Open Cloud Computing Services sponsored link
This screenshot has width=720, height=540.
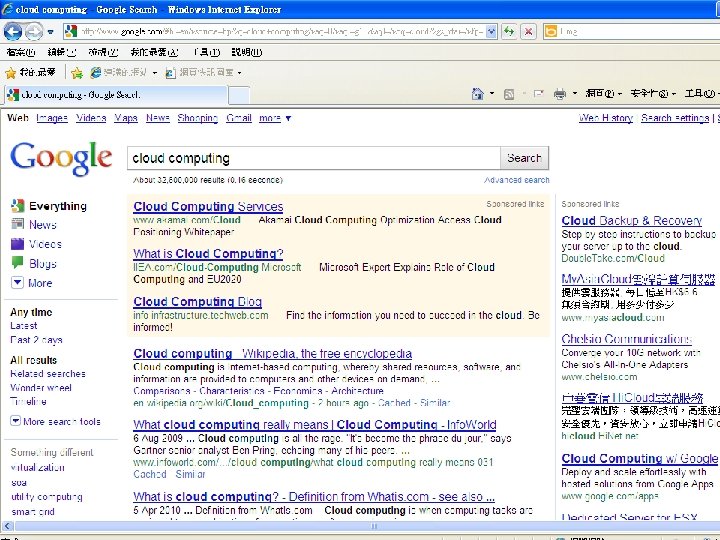pyautogui.click(x=208, y=207)
